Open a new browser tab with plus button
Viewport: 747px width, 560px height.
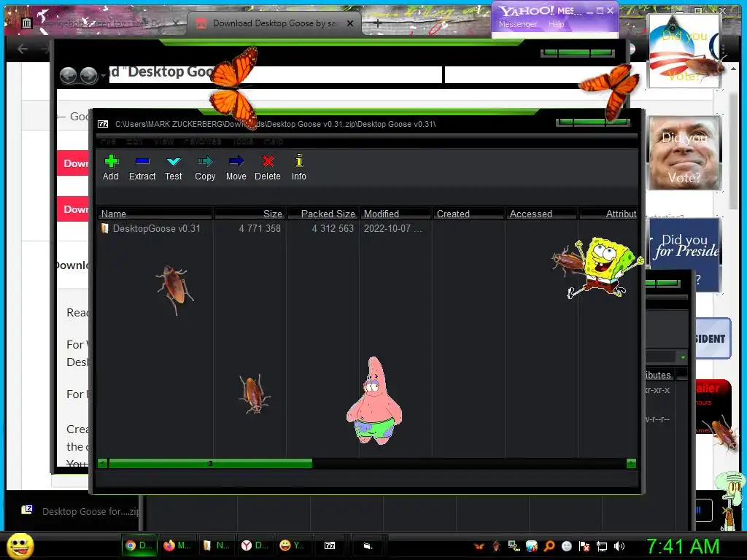[377, 23]
